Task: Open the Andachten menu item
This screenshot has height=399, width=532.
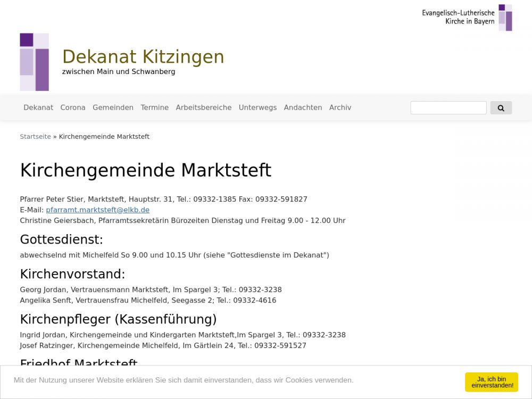Action: click(303, 107)
